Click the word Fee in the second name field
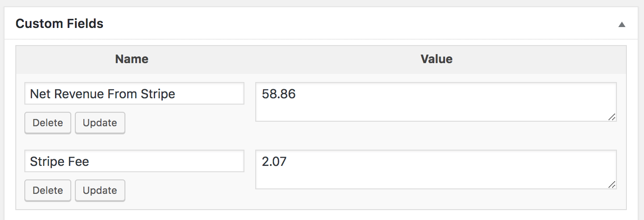644x220 pixels. (x=79, y=161)
